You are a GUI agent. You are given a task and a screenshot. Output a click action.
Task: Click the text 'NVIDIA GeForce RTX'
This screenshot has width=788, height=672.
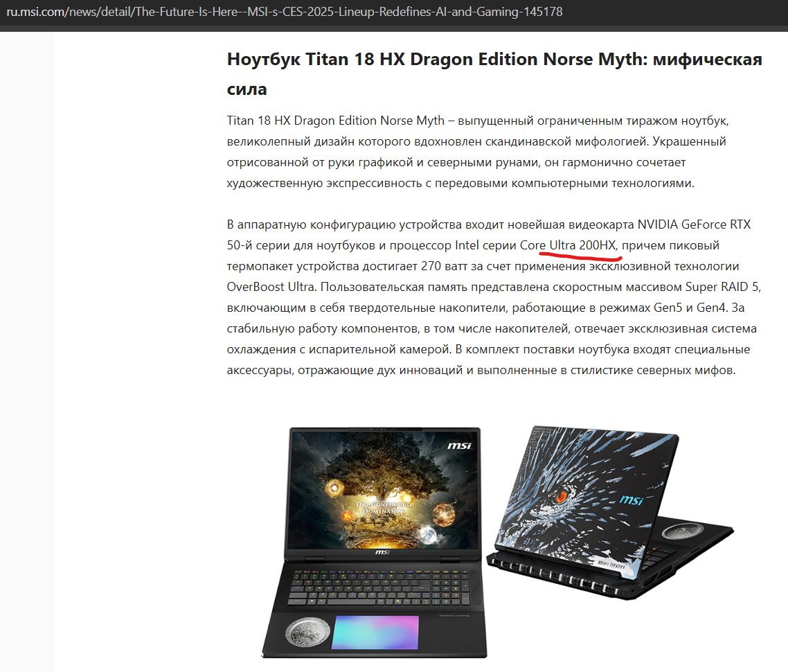[x=694, y=224]
